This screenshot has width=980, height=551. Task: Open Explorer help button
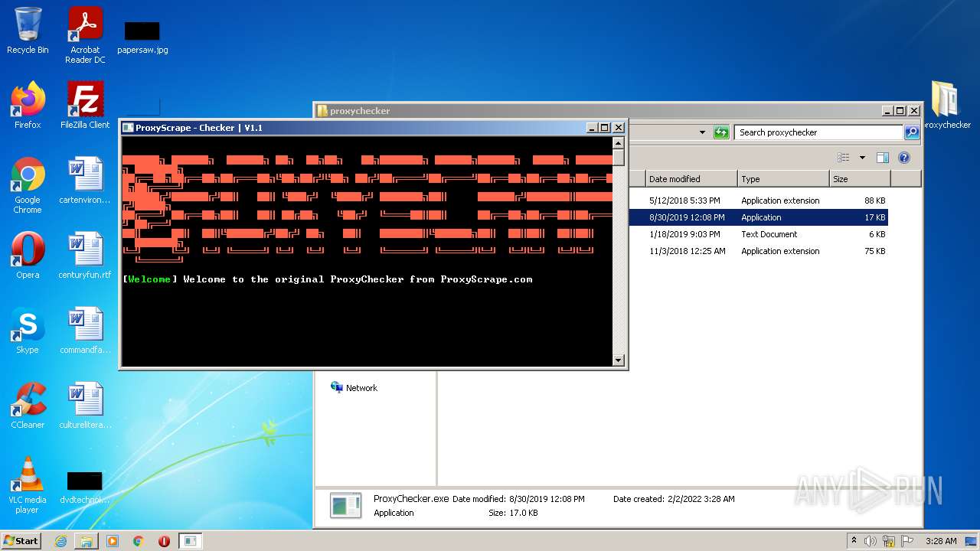coord(904,158)
